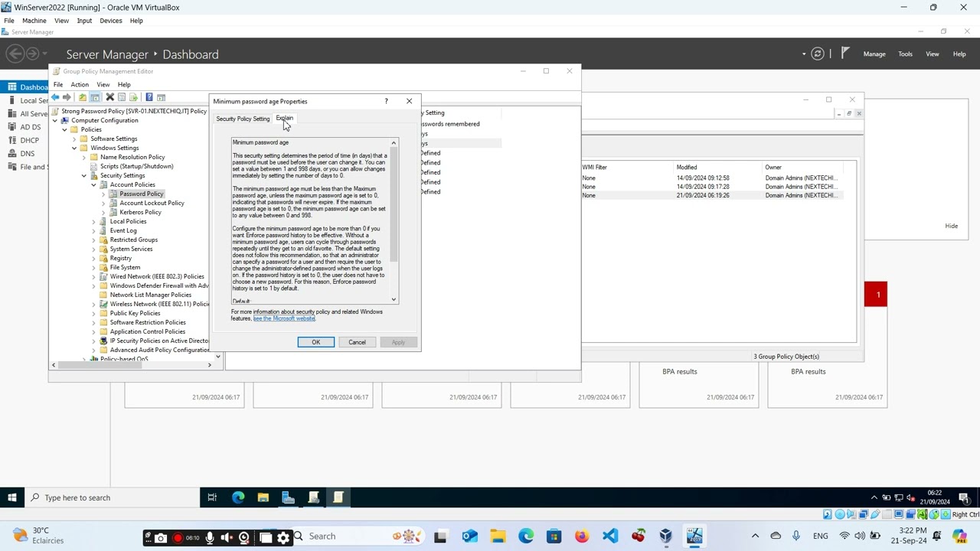Open Outlook from the host taskbar
980x551 pixels.
click(469, 536)
